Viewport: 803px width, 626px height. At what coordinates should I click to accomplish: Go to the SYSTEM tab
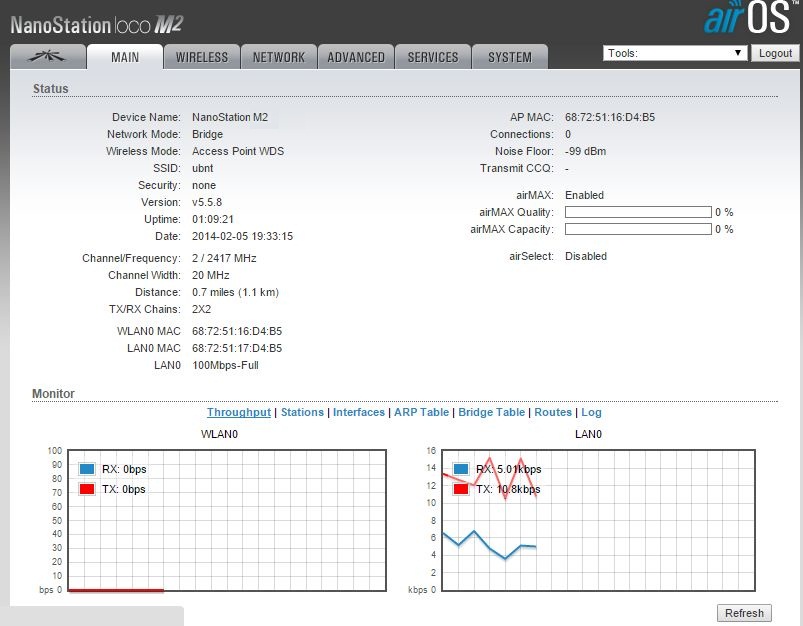coord(510,57)
